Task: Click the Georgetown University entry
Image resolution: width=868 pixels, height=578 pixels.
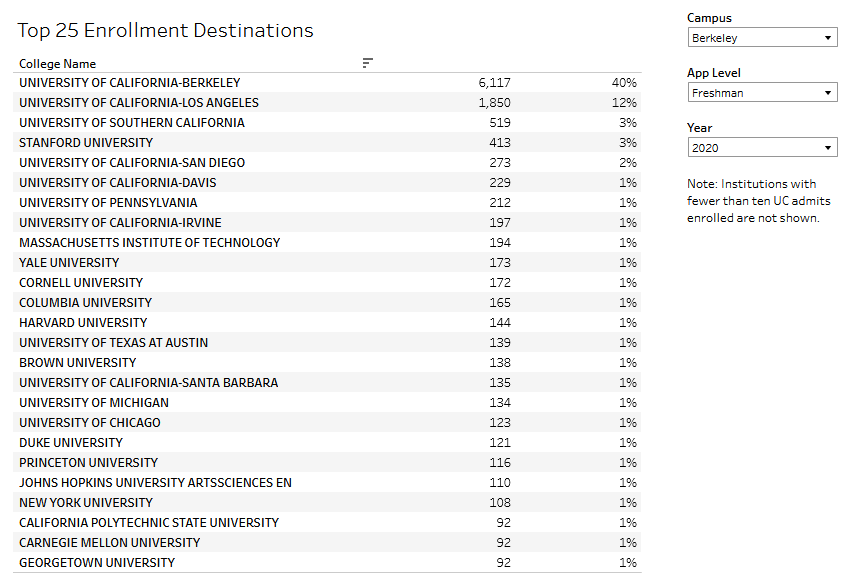Action: click(x=97, y=563)
